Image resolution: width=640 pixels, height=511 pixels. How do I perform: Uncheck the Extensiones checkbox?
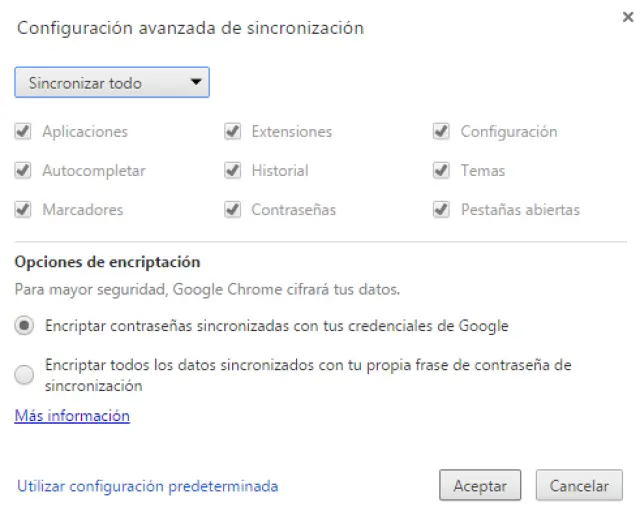point(233,131)
